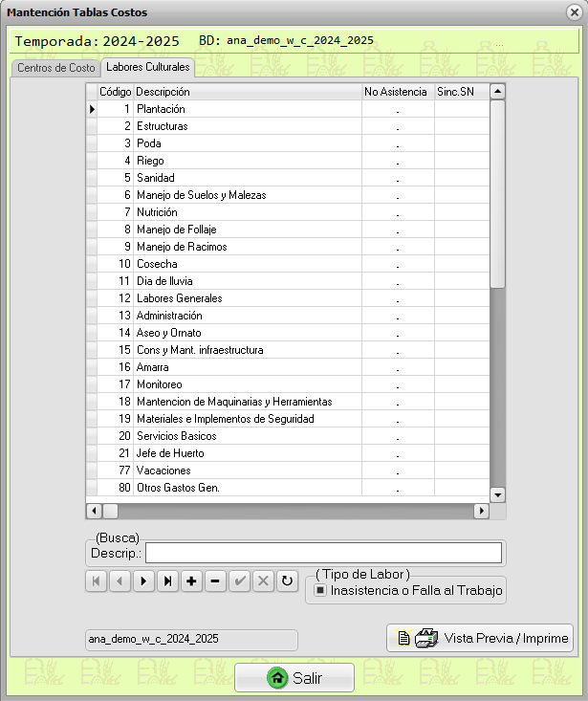The image size is (588, 701).
Task: Click the Código column header
Action: click(x=116, y=92)
